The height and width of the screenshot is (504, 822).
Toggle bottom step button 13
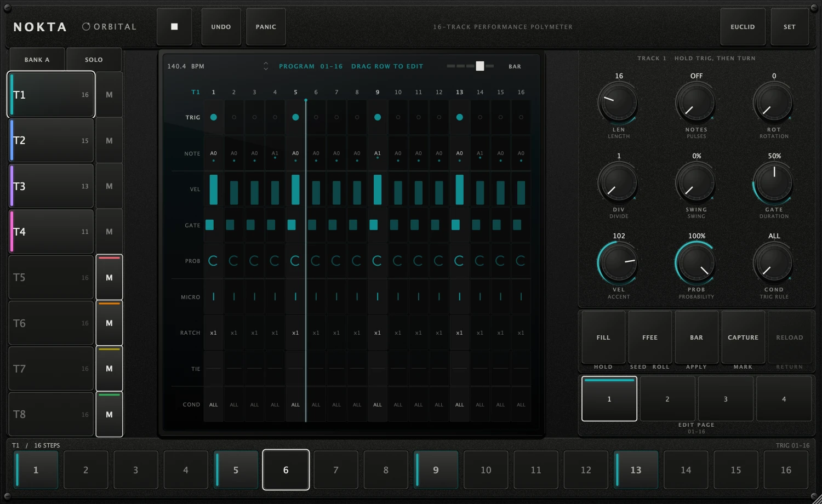(636, 470)
